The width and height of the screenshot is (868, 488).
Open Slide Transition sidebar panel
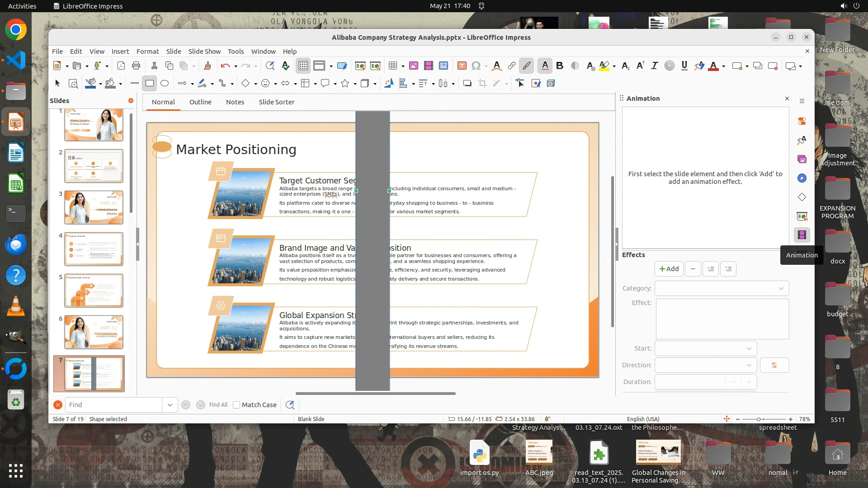point(802,216)
